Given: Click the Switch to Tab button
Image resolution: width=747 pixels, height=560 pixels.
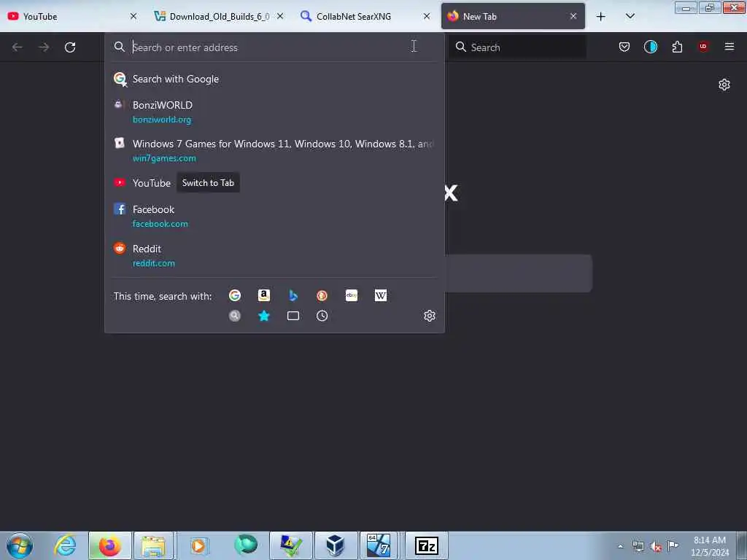Looking at the screenshot, I should 208,183.
